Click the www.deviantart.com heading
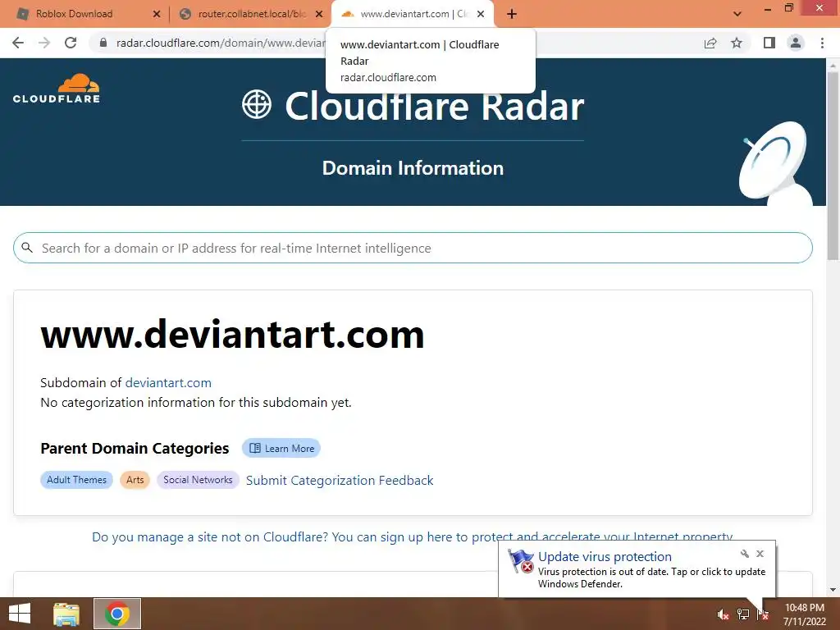This screenshot has width=840, height=630. click(232, 335)
